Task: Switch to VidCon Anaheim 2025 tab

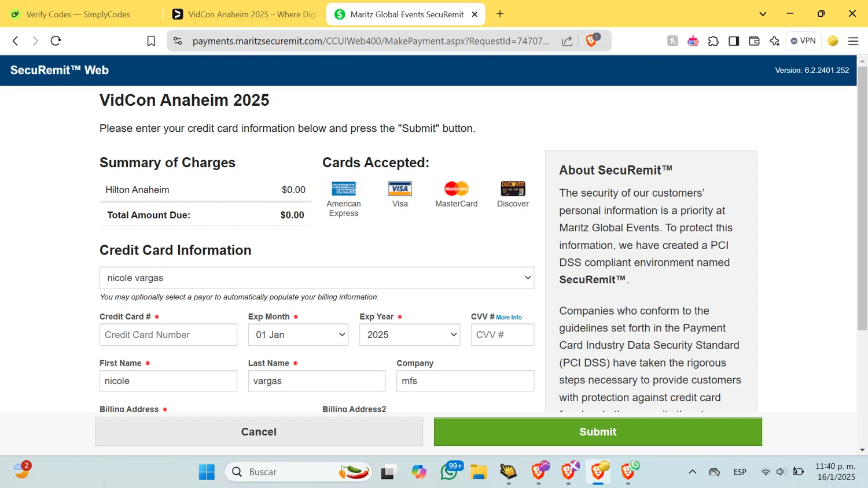Action: click(243, 14)
